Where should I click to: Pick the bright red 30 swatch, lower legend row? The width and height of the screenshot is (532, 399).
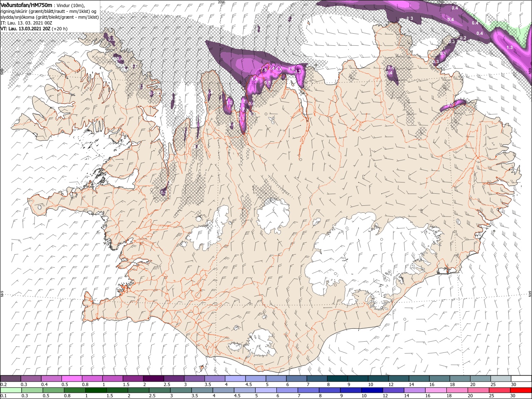click(x=520, y=390)
